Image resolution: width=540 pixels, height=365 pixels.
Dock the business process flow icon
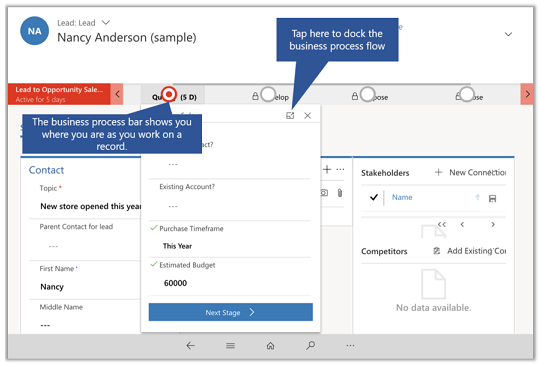click(x=290, y=116)
